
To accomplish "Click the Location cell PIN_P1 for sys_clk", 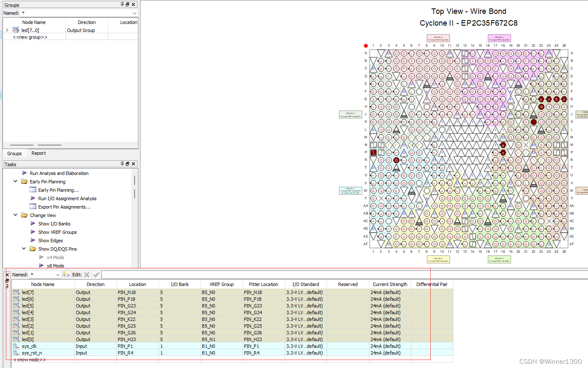I will tap(138, 346).
